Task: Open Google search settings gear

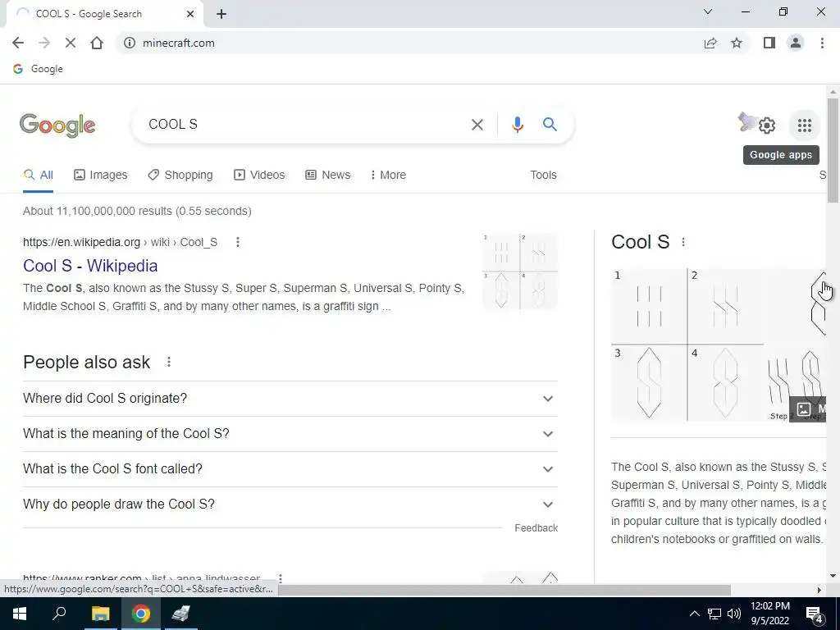Action: click(x=767, y=126)
